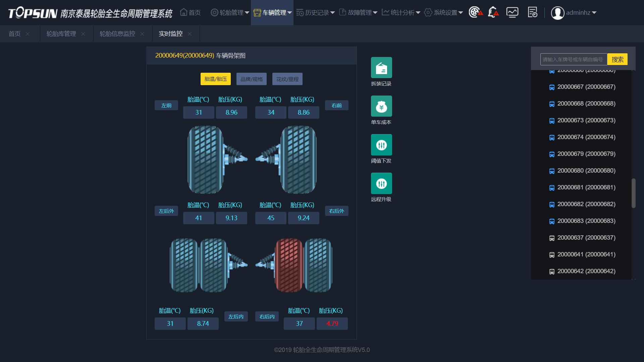Enable the 胎温/胎压 display mode

pos(215,79)
